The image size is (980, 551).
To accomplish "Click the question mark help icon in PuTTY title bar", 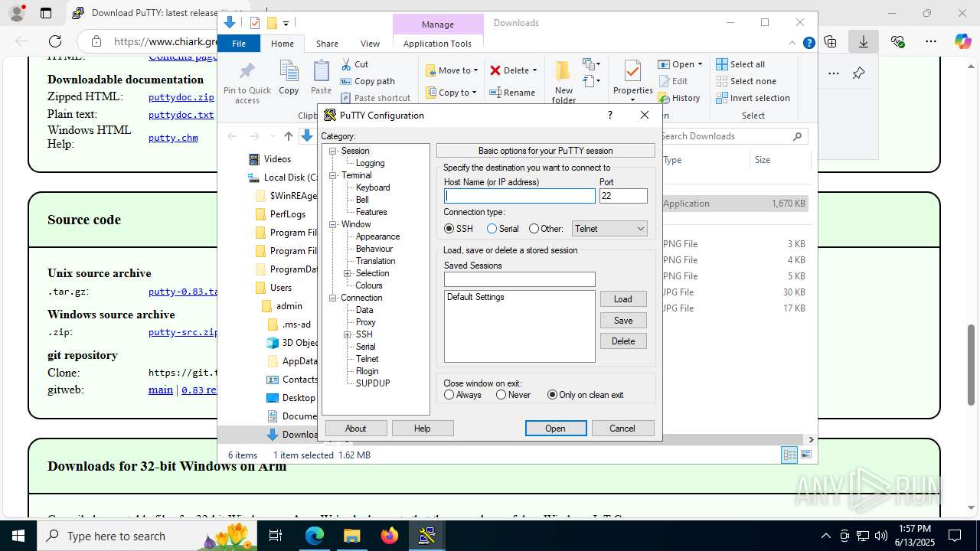I will (x=609, y=115).
